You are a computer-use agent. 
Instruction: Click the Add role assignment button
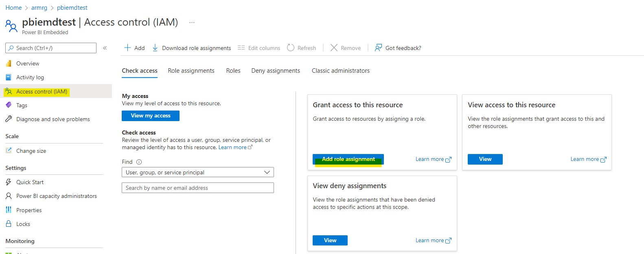[348, 159]
